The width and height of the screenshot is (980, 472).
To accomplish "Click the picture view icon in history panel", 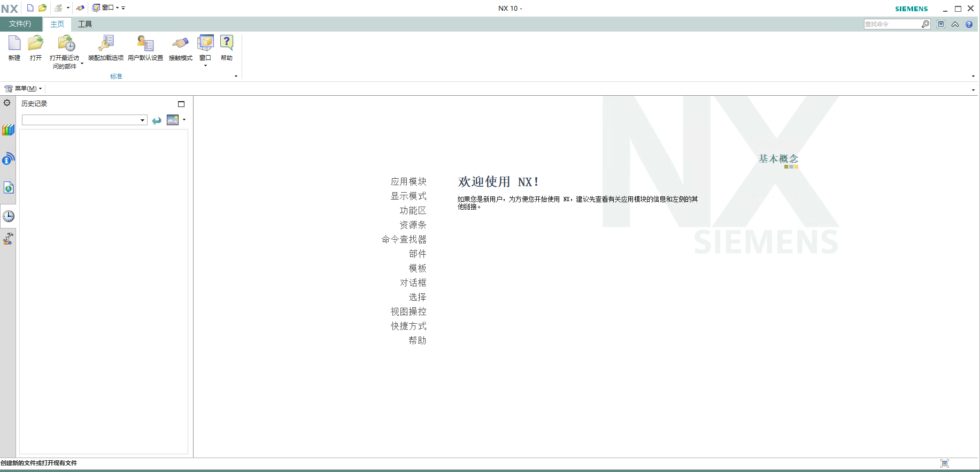I will point(173,120).
